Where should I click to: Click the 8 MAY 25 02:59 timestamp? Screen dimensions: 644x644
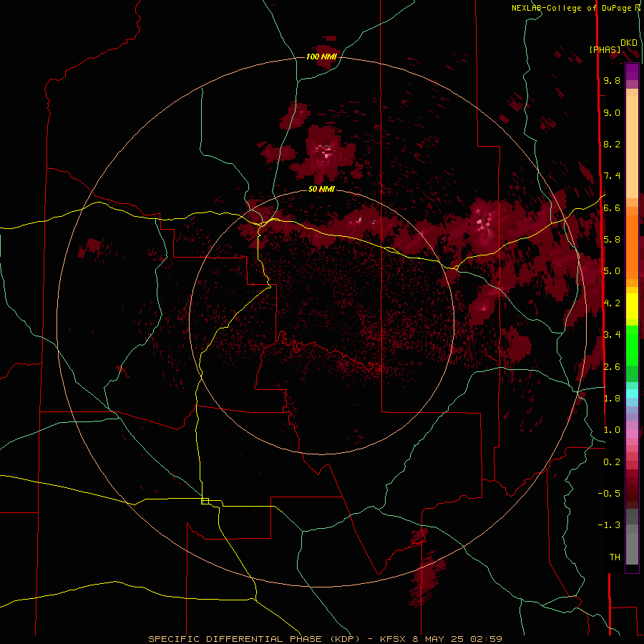[457, 639]
